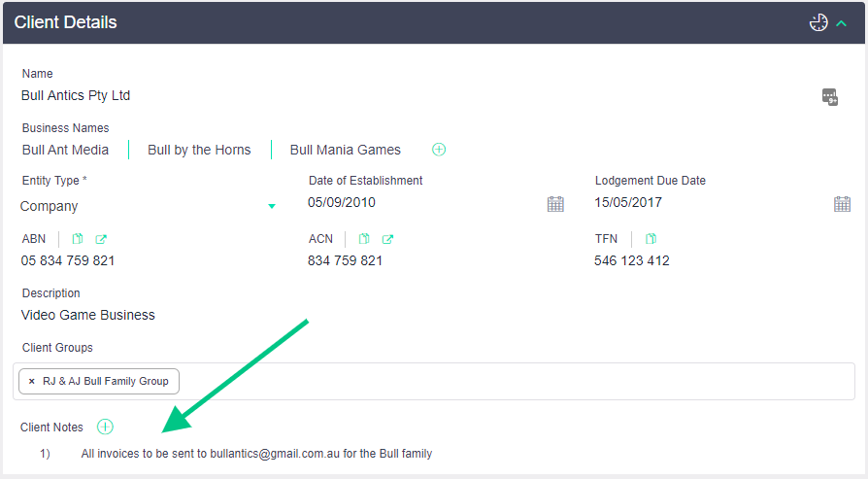Viewport: 868px width, 479px height.
Task: Click inside the Client Groups box
Action: [485, 381]
